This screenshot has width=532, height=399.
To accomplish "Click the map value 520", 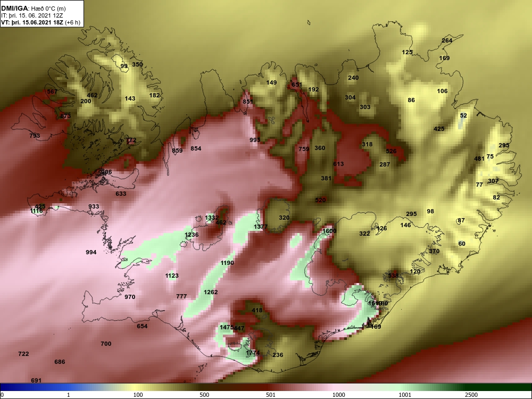I will 320,200.
